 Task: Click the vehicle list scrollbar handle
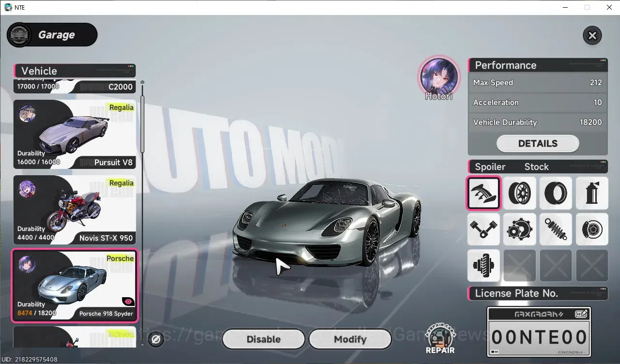point(142,125)
